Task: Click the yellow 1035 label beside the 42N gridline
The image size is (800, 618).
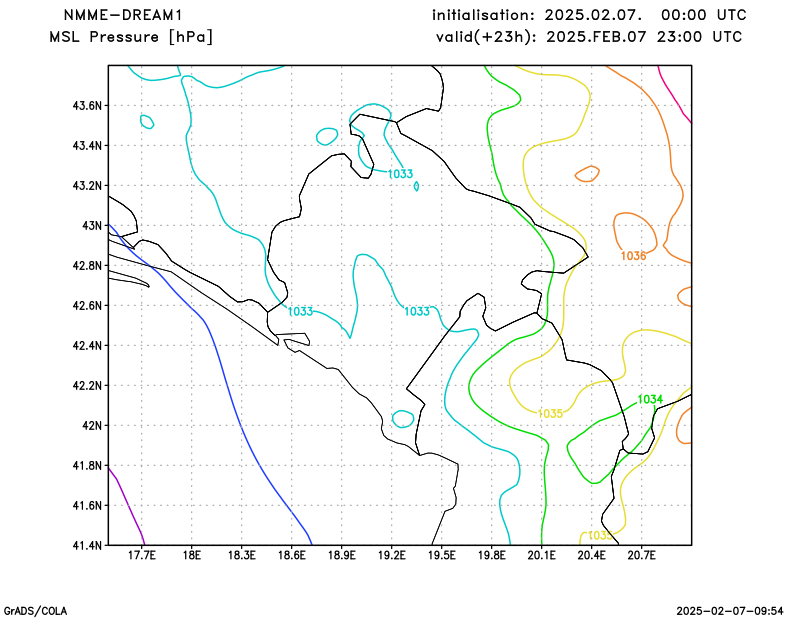Action: click(550, 414)
